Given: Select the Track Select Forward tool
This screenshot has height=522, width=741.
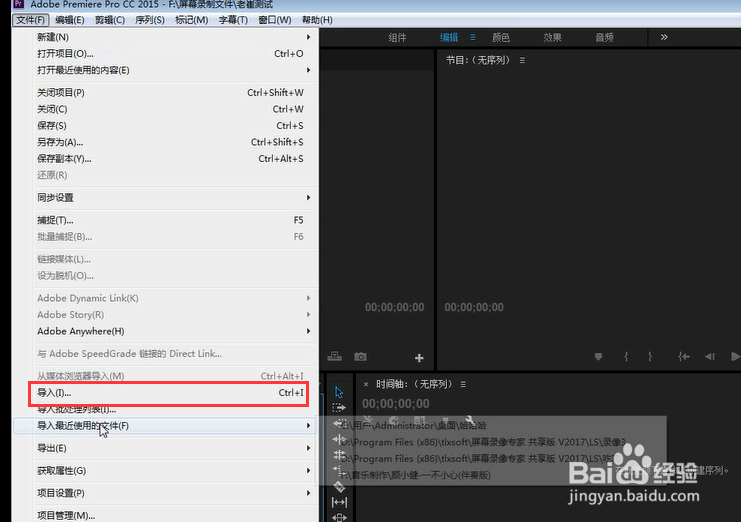Looking at the screenshot, I should [x=339, y=408].
